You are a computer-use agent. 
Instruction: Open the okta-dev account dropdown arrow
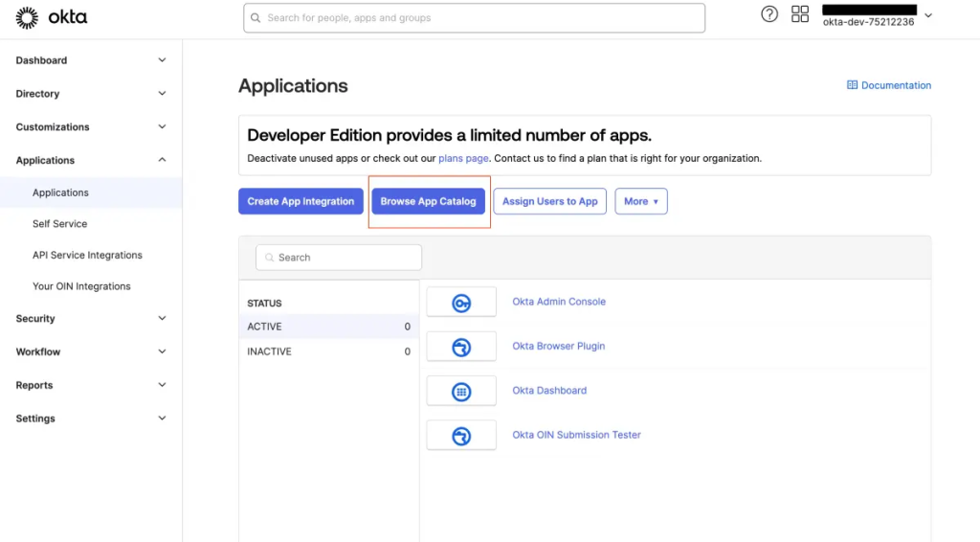928,15
